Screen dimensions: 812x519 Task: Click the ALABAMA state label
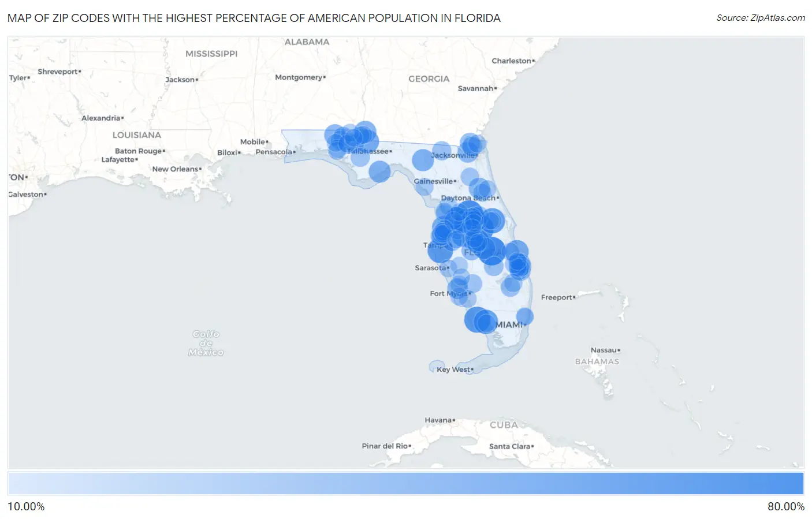click(x=307, y=42)
